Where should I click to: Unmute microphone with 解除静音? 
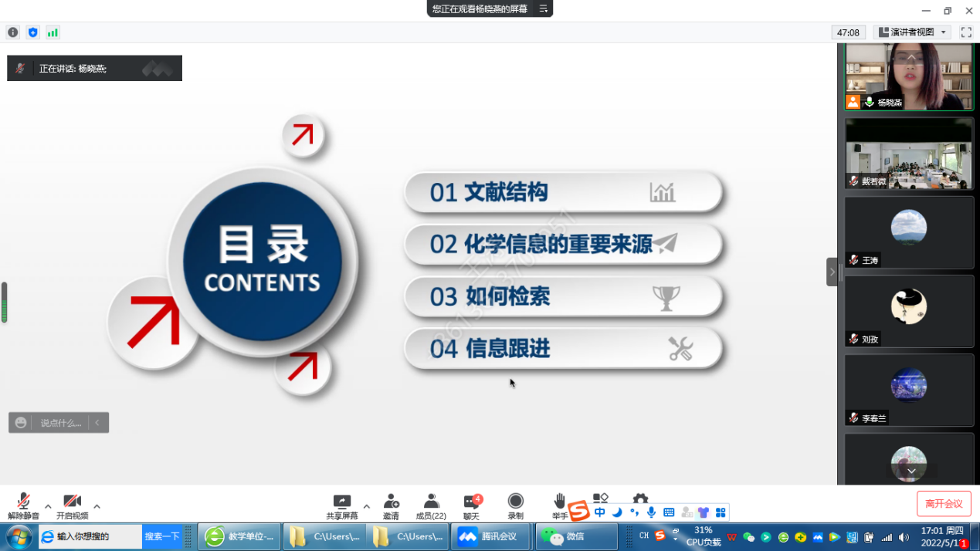tap(23, 506)
